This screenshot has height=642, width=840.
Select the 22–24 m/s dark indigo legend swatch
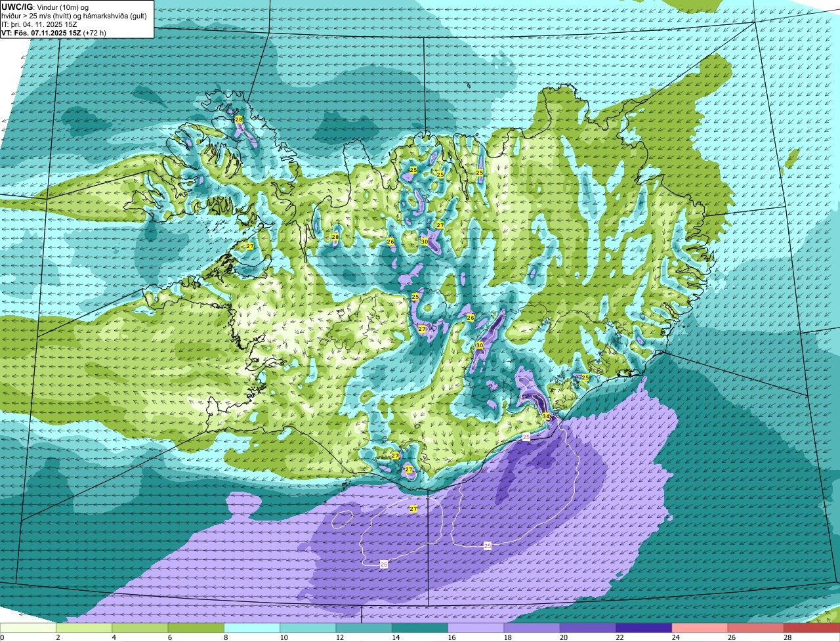[644, 628]
